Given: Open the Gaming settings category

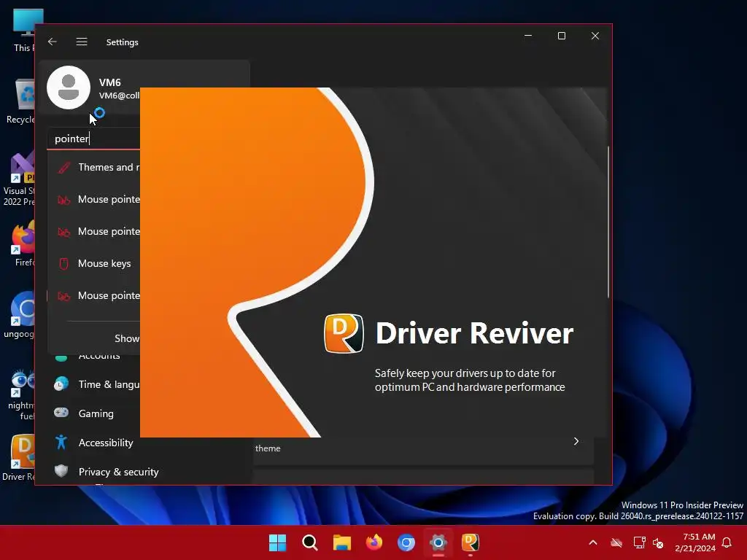Looking at the screenshot, I should (94, 413).
